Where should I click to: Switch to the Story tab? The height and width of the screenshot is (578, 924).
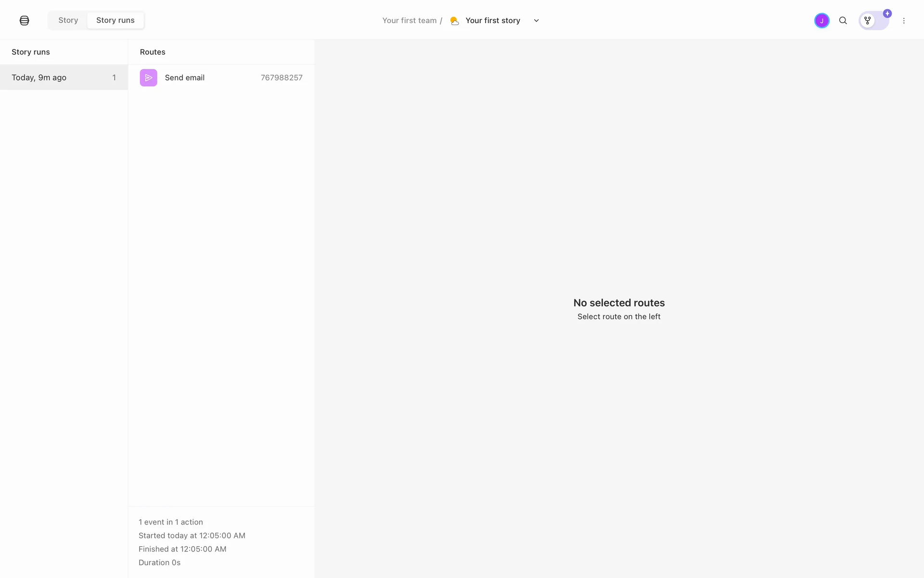pyautogui.click(x=68, y=20)
